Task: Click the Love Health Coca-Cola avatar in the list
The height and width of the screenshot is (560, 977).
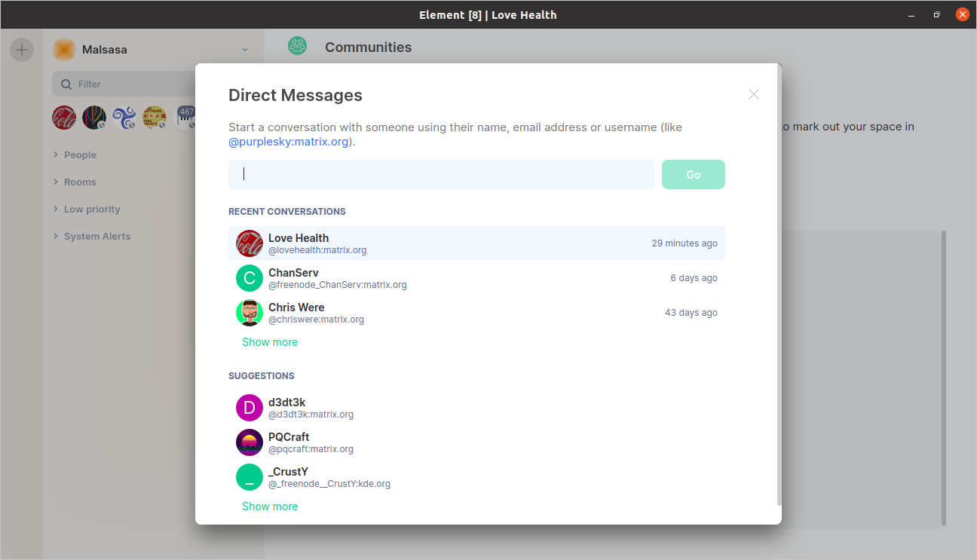Action: [250, 243]
